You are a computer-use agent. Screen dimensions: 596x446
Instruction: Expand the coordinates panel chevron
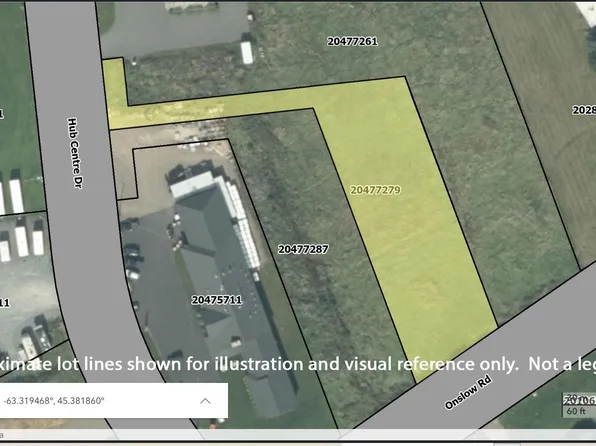click(205, 401)
